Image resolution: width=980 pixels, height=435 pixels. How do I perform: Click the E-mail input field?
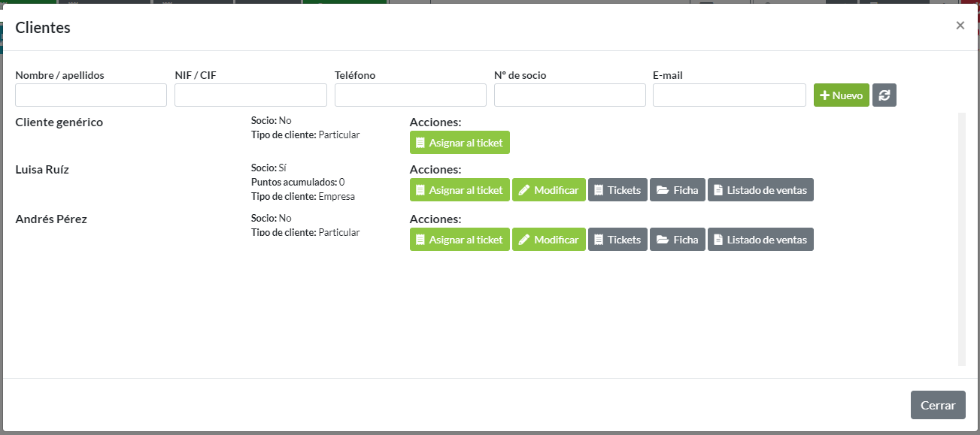729,95
